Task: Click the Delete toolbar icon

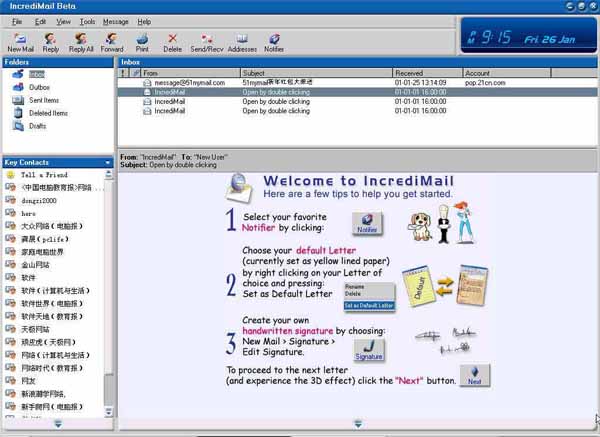Action: coord(172,42)
